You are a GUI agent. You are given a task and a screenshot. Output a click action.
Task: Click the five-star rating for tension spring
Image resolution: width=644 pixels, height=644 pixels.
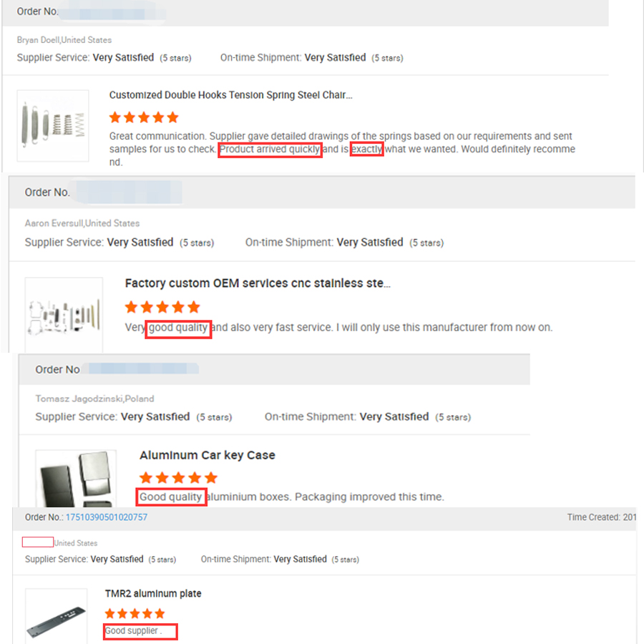pos(144,117)
